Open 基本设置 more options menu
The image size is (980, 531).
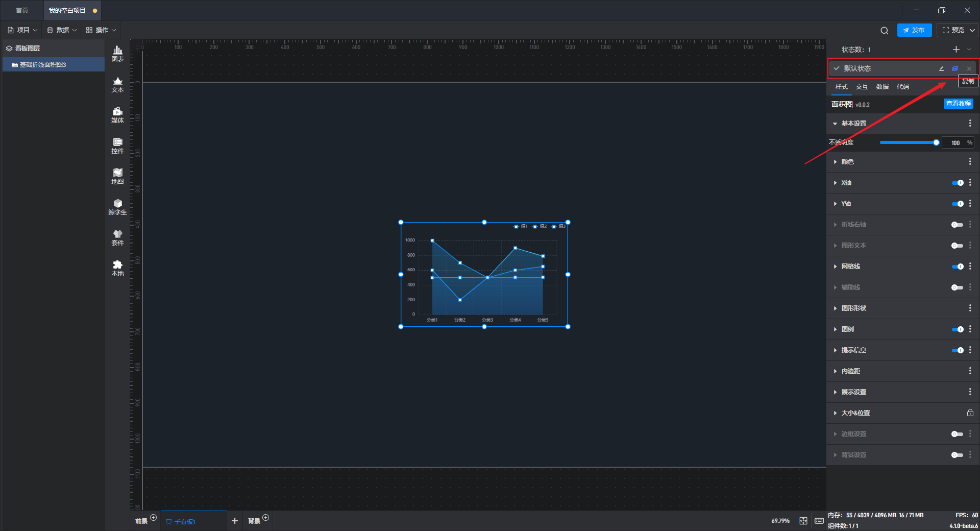pyautogui.click(x=970, y=124)
